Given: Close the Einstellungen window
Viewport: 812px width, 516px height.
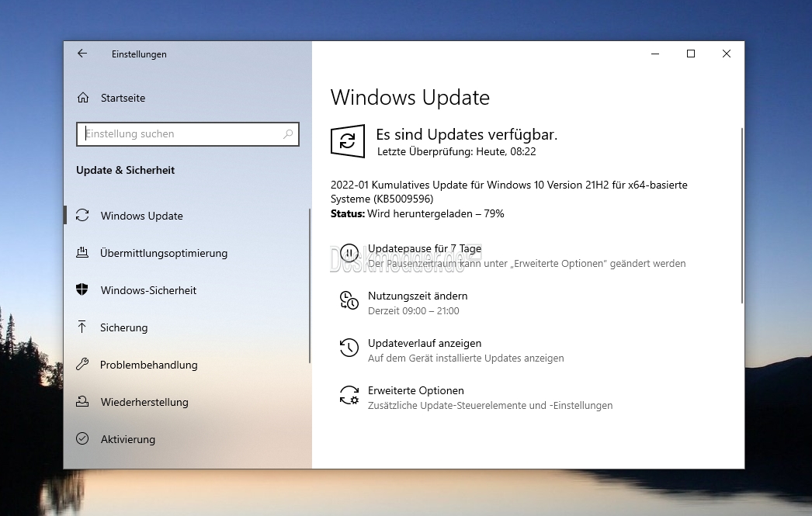Looking at the screenshot, I should click(x=727, y=54).
